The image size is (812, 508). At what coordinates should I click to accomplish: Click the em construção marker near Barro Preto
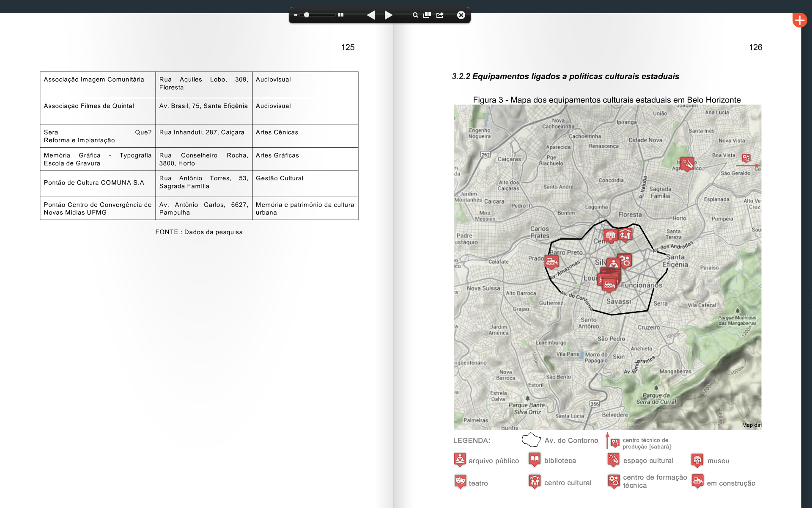551,262
